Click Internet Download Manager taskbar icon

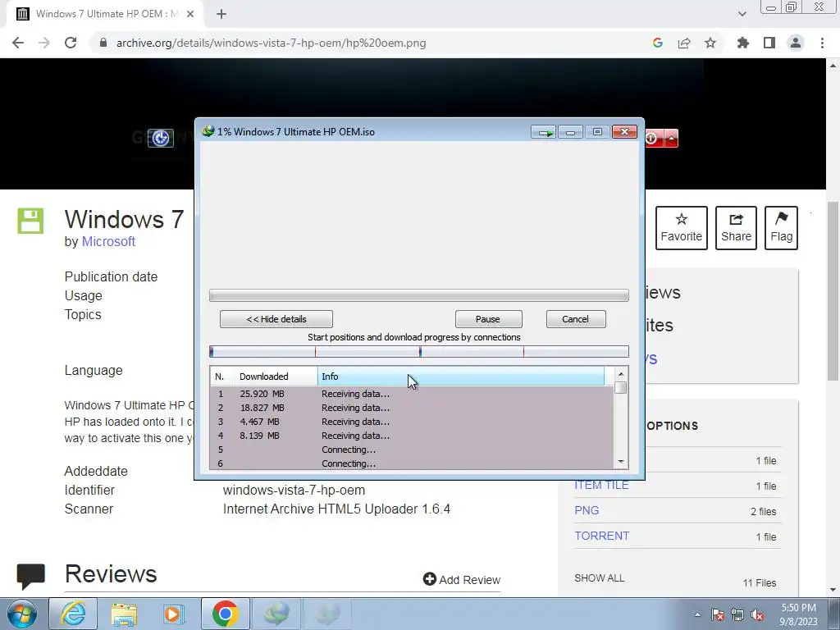click(276, 614)
